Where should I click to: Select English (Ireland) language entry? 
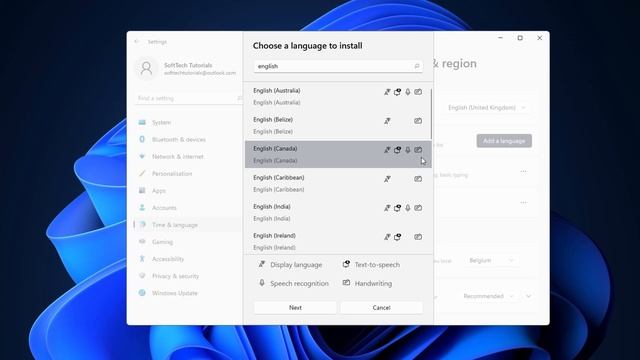coord(338,241)
